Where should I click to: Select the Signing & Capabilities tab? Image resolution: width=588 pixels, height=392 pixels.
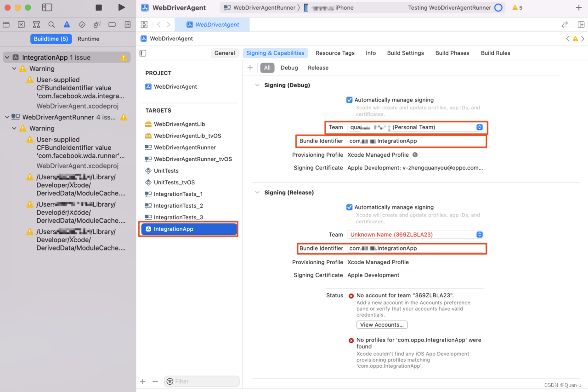pos(275,53)
